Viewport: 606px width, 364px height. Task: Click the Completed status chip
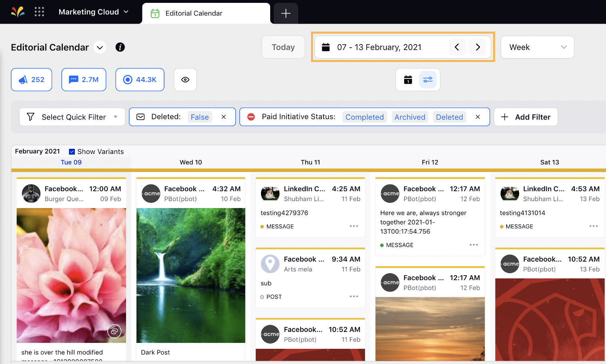tap(365, 117)
